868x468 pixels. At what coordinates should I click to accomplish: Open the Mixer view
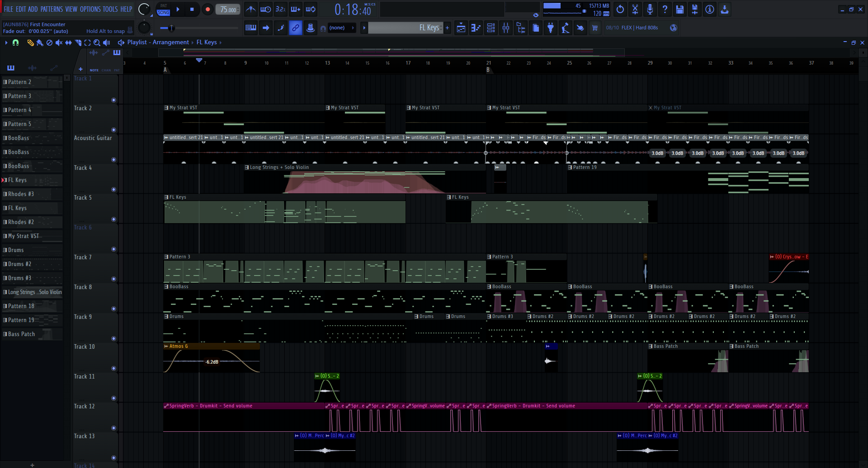tap(506, 28)
